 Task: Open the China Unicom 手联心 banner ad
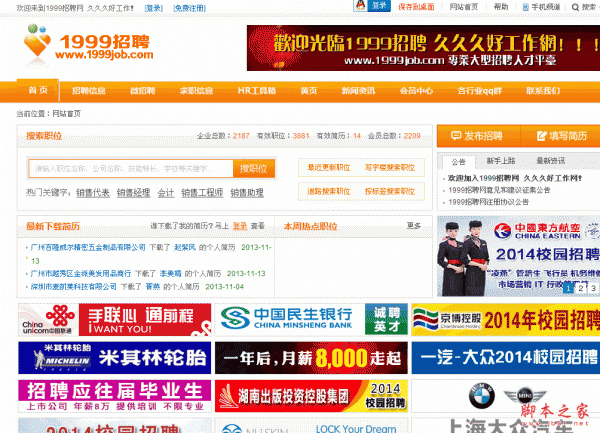(x=114, y=320)
